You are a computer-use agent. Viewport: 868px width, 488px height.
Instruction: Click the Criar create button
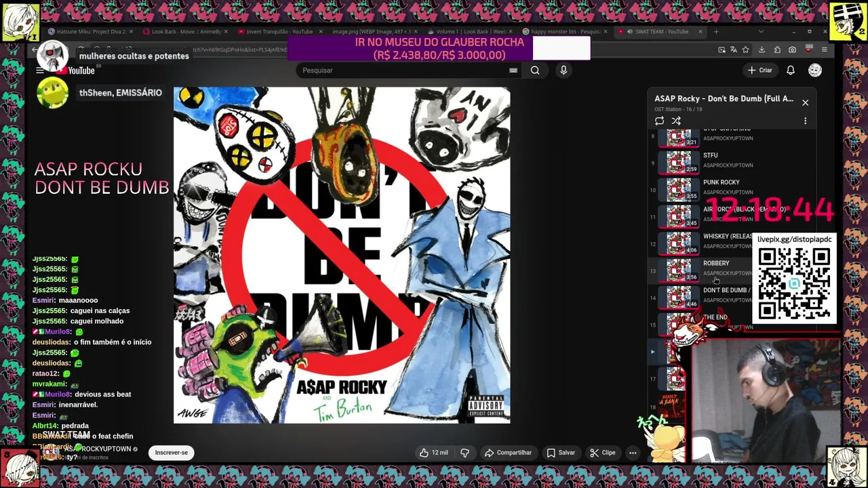pyautogui.click(x=760, y=70)
